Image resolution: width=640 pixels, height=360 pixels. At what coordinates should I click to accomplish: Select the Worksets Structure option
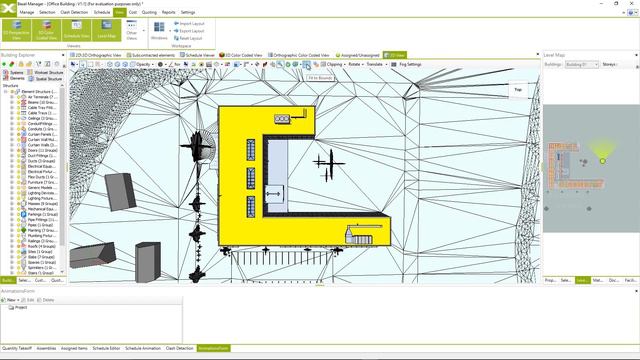(x=45, y=73)
